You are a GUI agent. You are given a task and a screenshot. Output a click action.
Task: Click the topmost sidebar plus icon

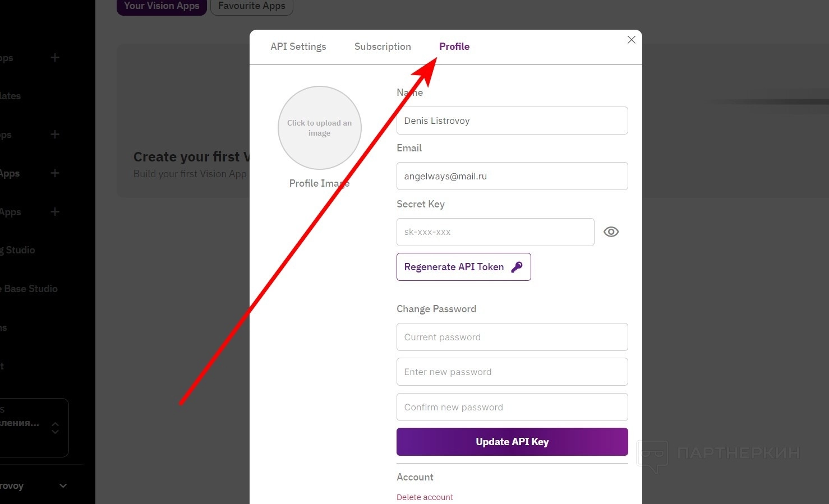[x=55, y=58]
